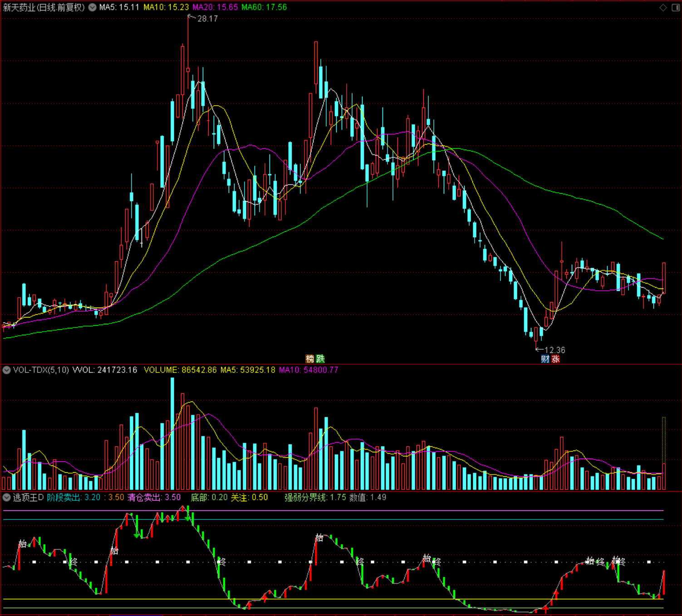682x616 pixels.
Task: Click the 12.36 low price label
Action: tap(554, 350)
